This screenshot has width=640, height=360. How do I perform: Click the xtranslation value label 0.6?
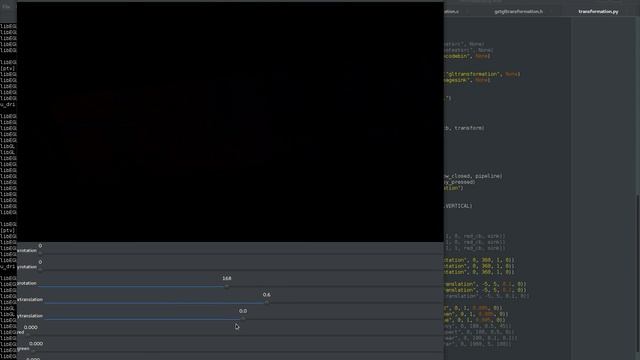coord(266,295)
